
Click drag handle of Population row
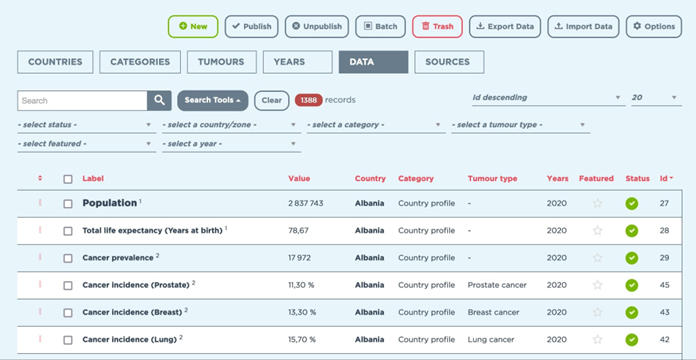pos(40,202)
